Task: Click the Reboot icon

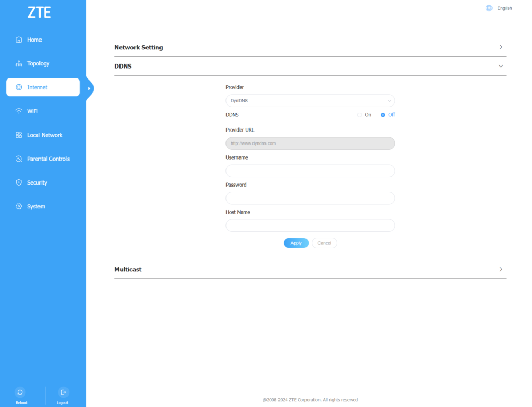Action: click(20, 392)
